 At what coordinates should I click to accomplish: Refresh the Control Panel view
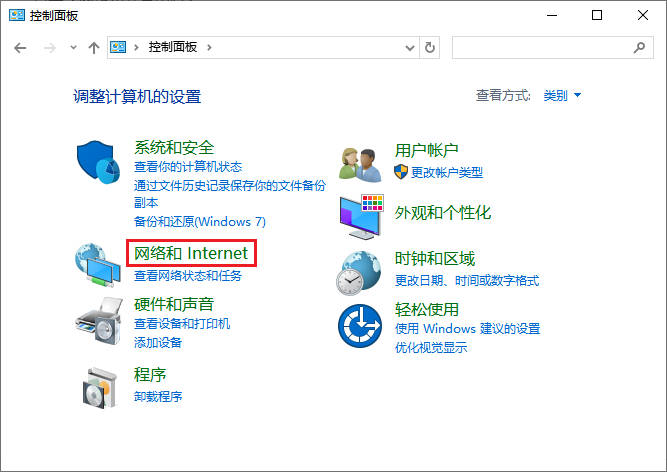coord(430,47)
